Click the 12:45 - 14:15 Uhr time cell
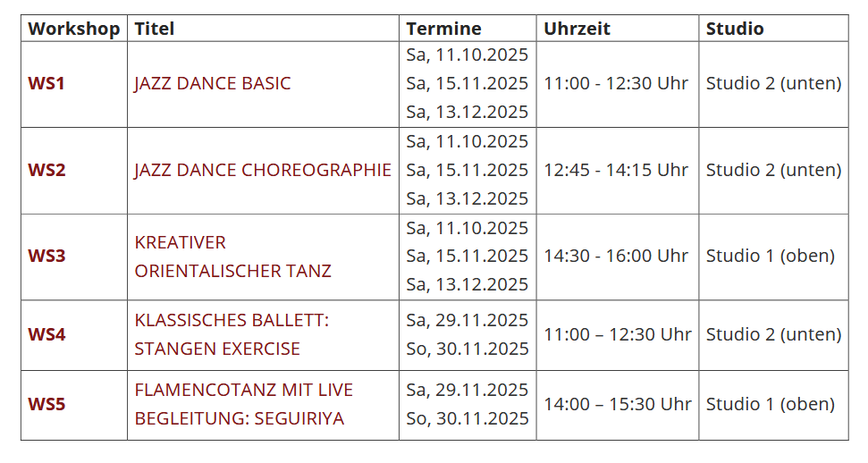This screenshot has height=463, width=868. click(x=616, y=170)
